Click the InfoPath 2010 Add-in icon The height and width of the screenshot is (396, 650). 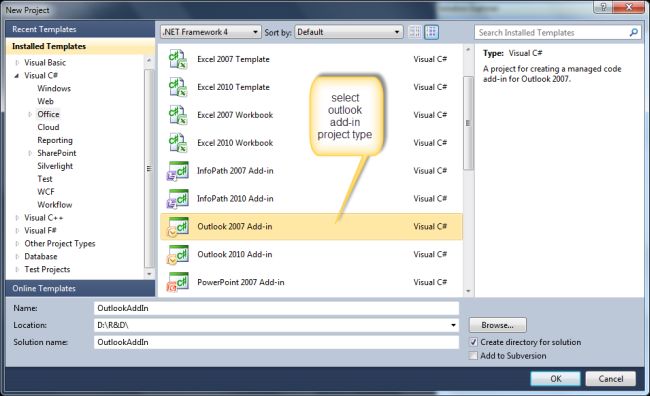point(178,199)
